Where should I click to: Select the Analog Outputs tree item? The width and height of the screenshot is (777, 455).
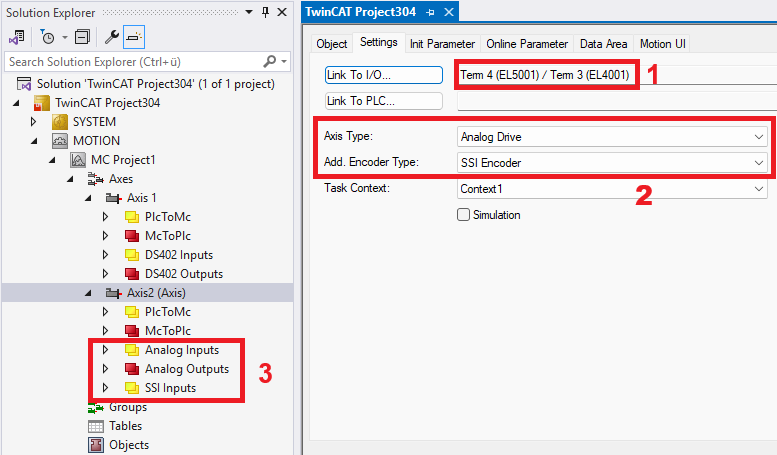pyautogui.click(x=187, y=369)
